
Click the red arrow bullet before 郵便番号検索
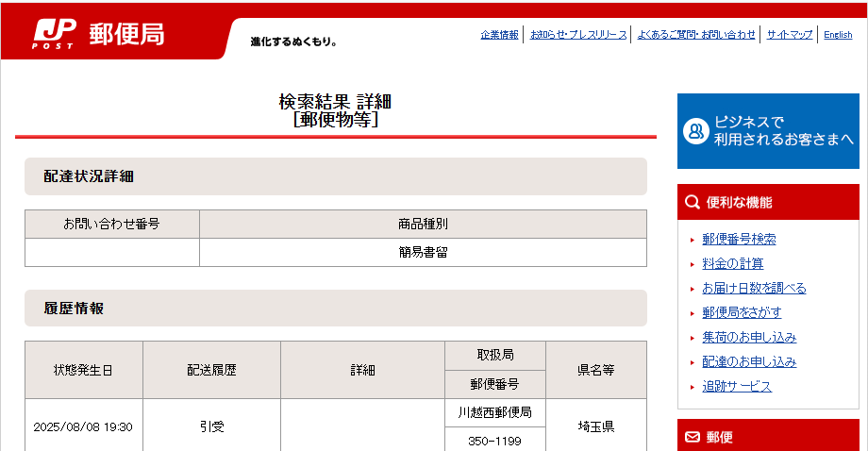click(x=693, y=240)
